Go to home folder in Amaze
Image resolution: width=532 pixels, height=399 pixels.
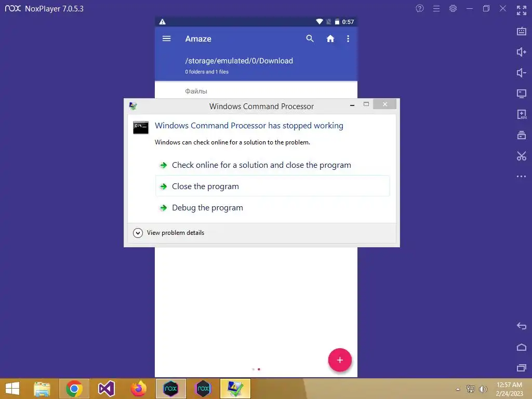pyautogui.click(x=330, y=38)
